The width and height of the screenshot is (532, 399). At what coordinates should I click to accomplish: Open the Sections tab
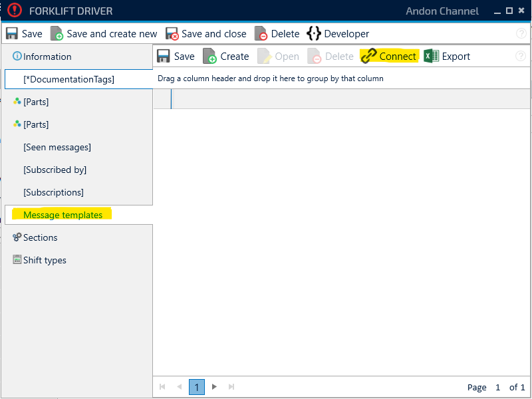point(40,237)
